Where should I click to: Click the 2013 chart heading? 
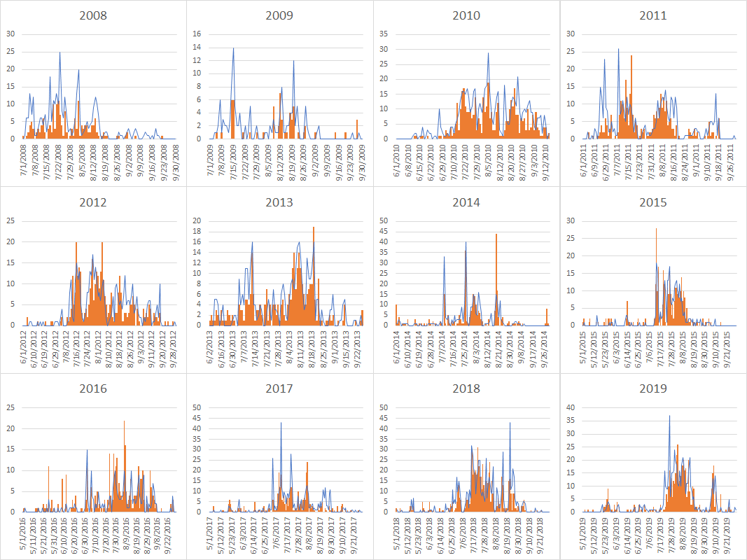click(279, 202)
